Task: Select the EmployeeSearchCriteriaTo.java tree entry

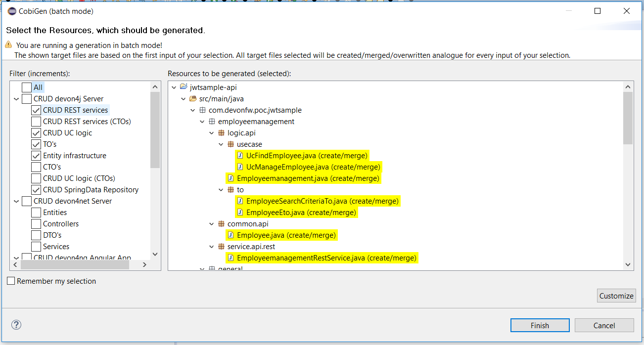Action: pyautogui.click(x=322, y=201)
